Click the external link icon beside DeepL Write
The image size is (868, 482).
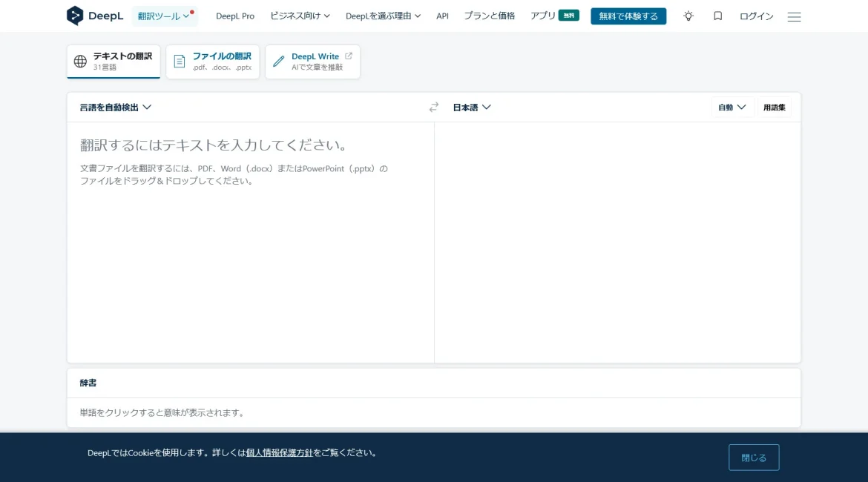point(348,56)
